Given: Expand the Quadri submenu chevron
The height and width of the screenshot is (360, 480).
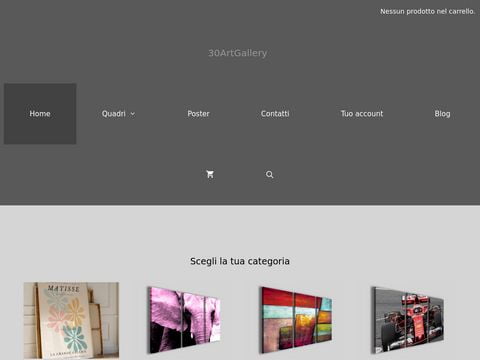Looking at the screenshot, I should pyautogui.click(x=133, y=114).
